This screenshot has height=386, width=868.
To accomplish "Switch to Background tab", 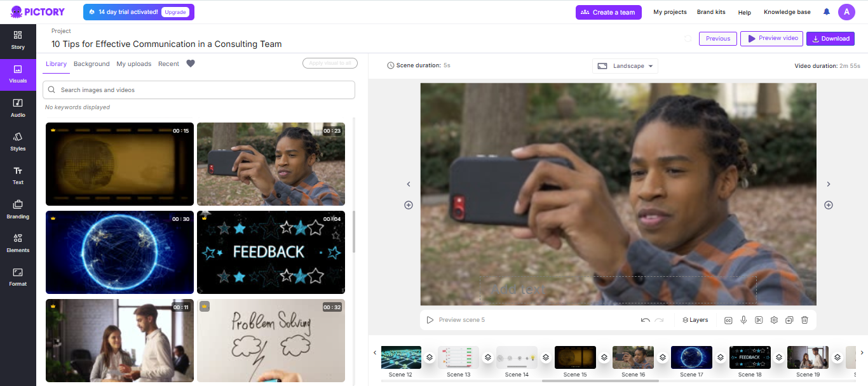I will [92, 63].
